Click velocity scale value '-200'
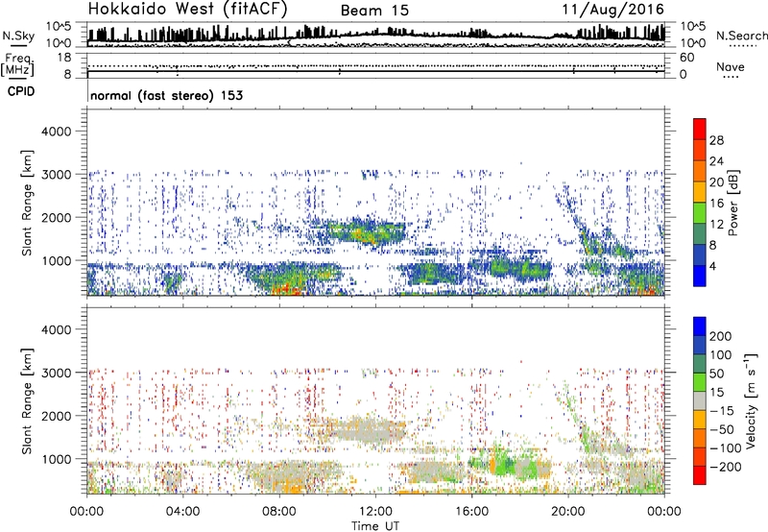Image resolution: width=768 pixels, height=532 pixels. tap(726, 467)
